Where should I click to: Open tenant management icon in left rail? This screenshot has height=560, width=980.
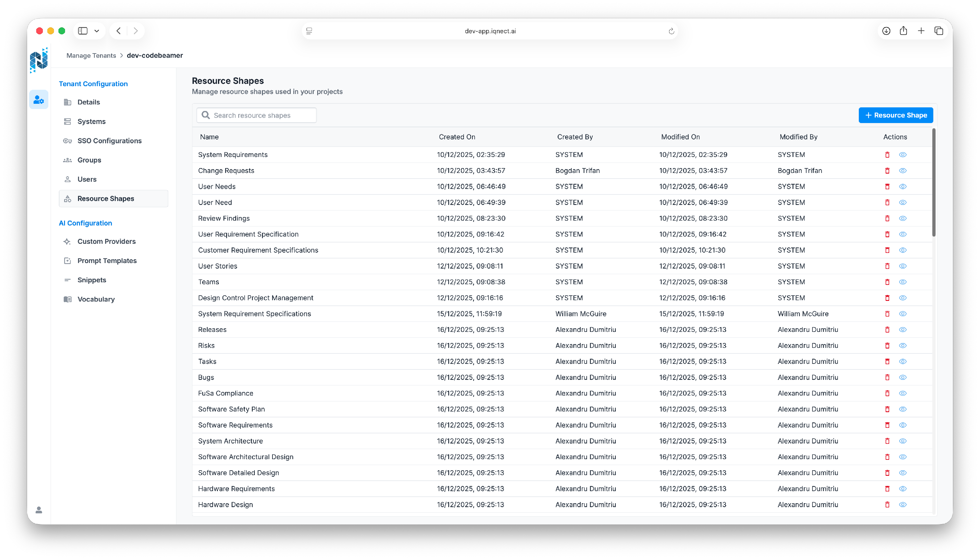point(39,100)
